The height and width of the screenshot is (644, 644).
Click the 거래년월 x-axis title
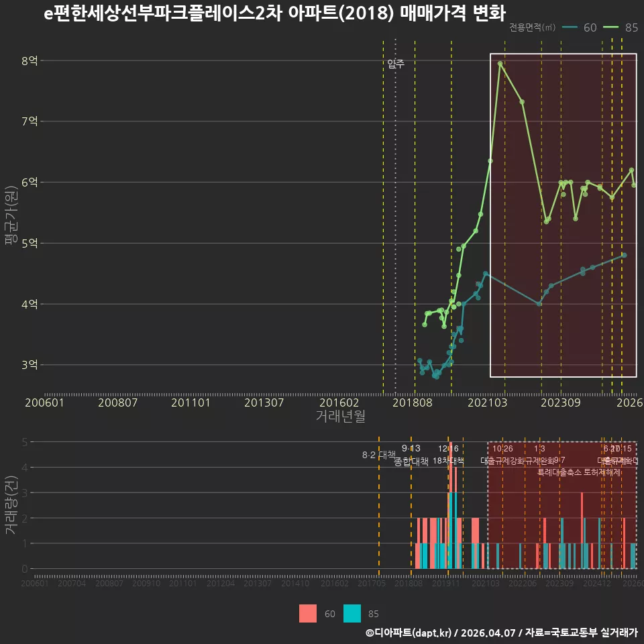341,416
